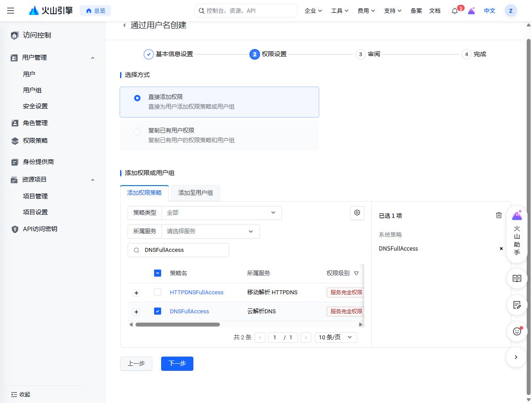532x403 pixels.
Task: Click horizontal scrollbar of policy table
Action: pos(177,324)
